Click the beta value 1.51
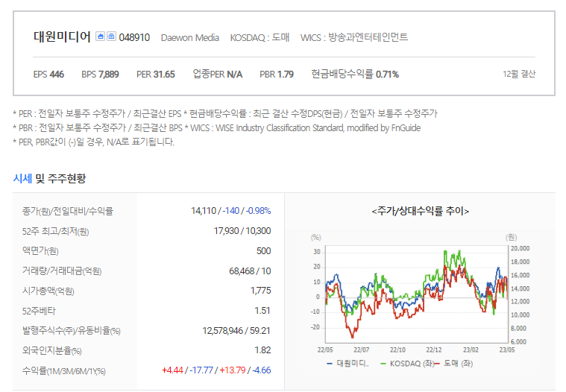The height and width of the screenshot is (392, 566). point(262,311)
